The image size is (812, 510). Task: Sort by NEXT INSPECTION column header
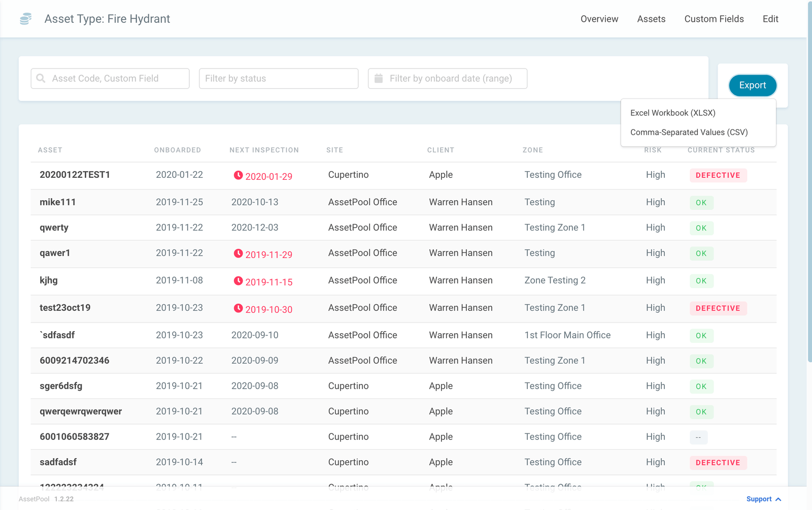click(x=264, y=150)
